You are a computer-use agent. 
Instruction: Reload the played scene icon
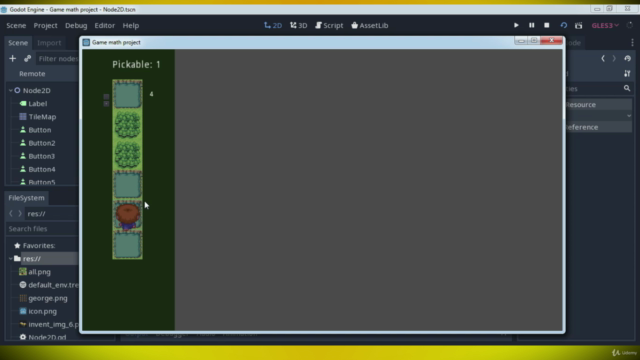click(x=563, y=25)
